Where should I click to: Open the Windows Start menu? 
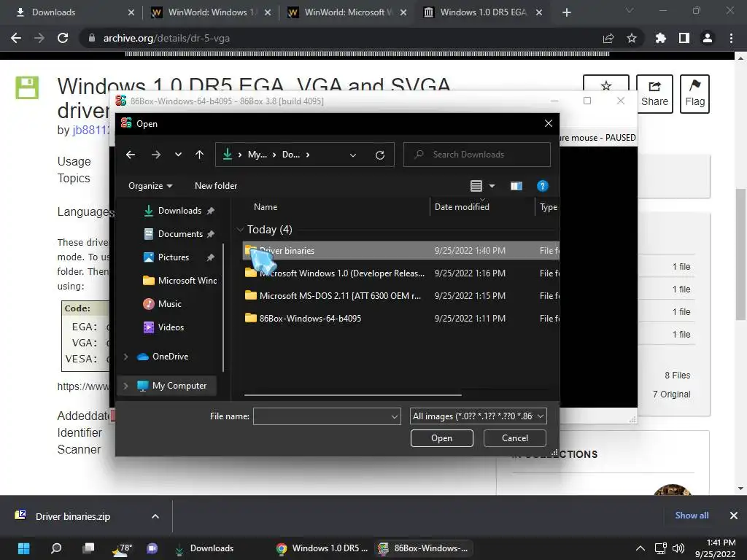click(x=24, y=548)
